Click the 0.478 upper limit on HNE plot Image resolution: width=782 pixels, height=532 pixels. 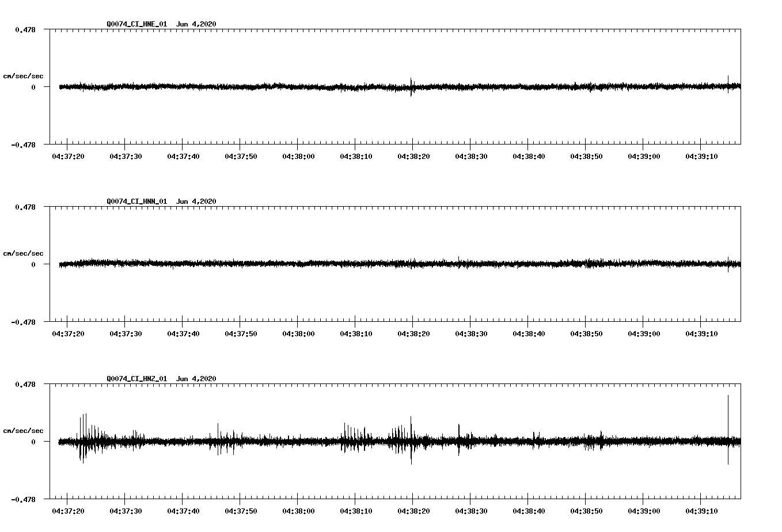(x=25, y=29)
